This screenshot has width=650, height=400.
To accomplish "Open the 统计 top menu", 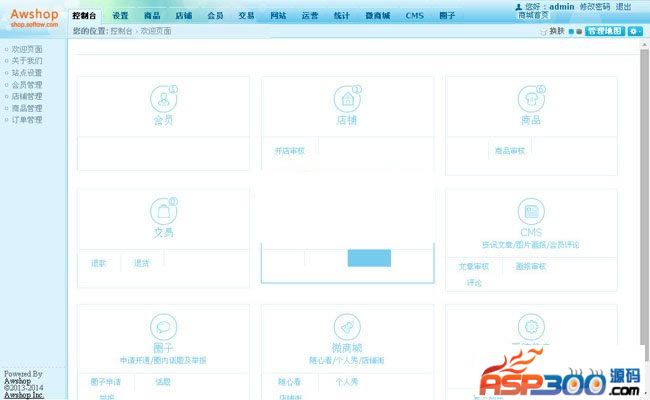I will coord(342,16).
